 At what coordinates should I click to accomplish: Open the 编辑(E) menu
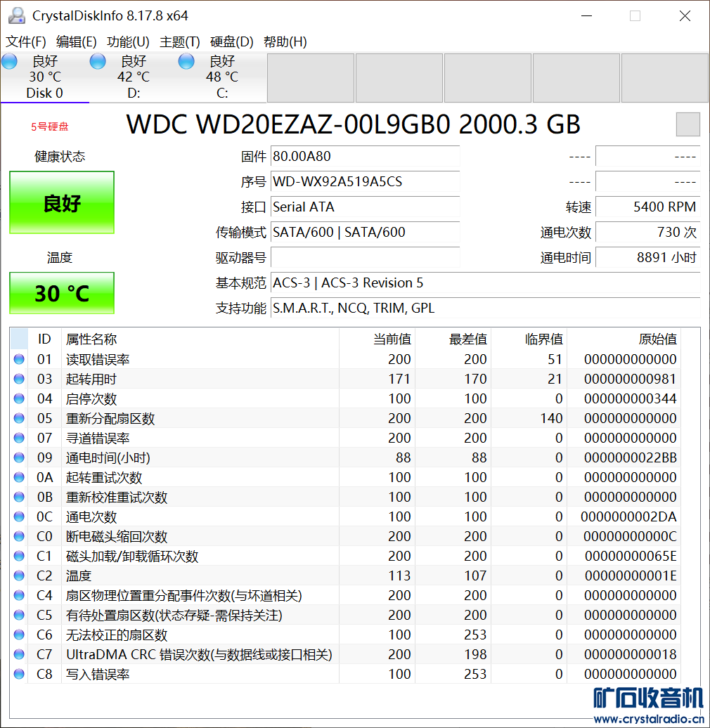[x=76, y=41]
